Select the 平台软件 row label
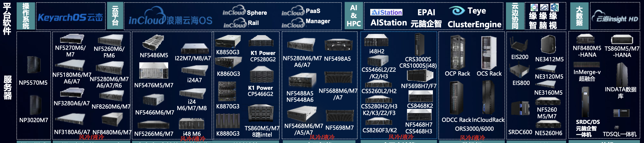644x143 pixels. point(7,19)
